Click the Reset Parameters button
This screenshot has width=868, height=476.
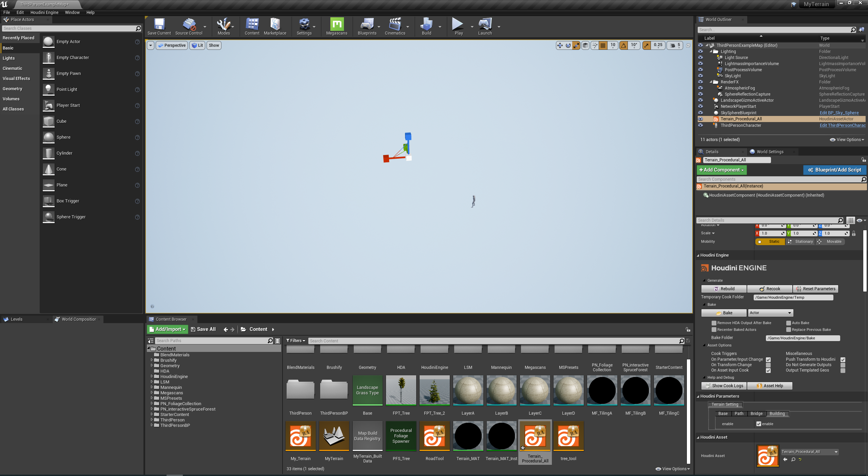[x=815, y=289]
